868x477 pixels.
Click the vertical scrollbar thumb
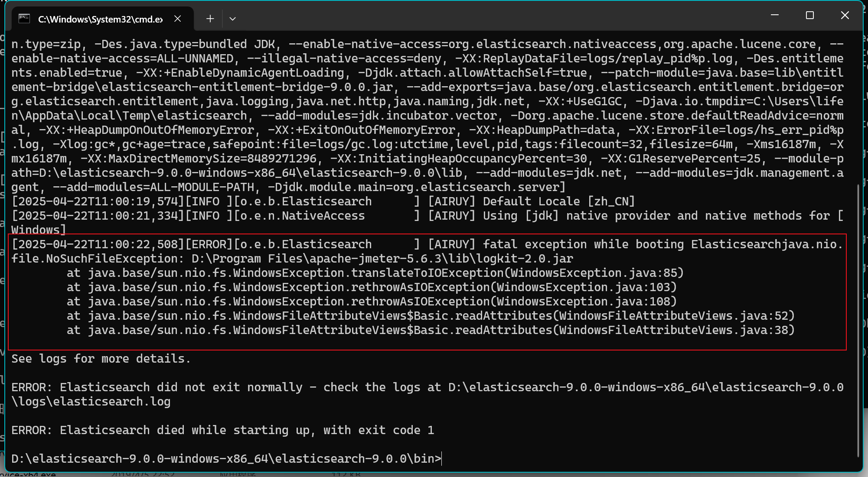858,321
